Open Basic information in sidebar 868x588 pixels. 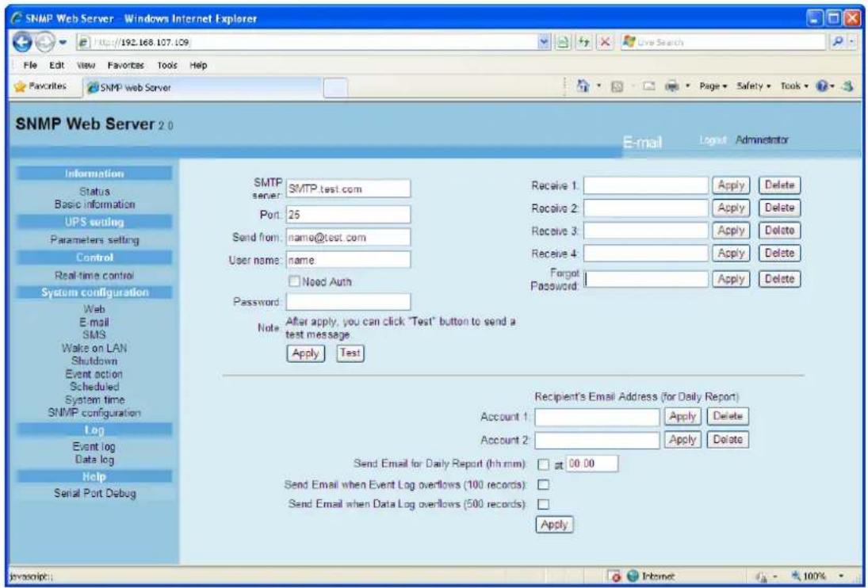pos(94,204)
